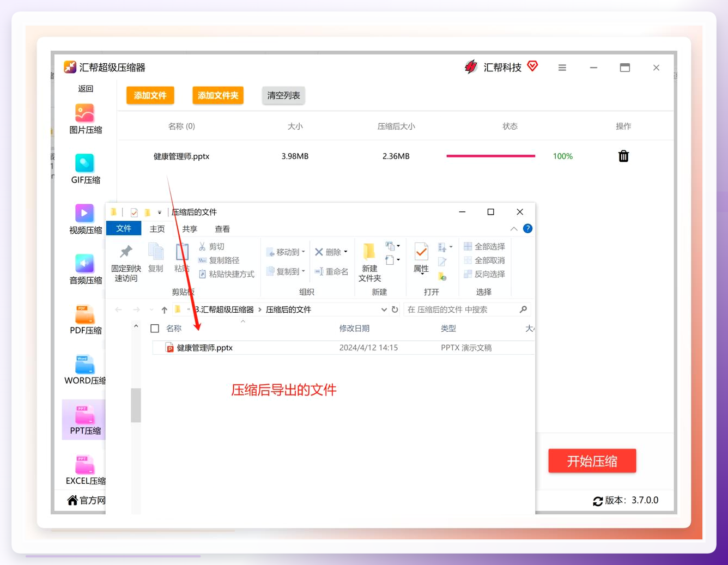This screenshot has width=728, height=565.
Task: Select the 音频压缩 audio compression icon
Action: coord(85,264)
